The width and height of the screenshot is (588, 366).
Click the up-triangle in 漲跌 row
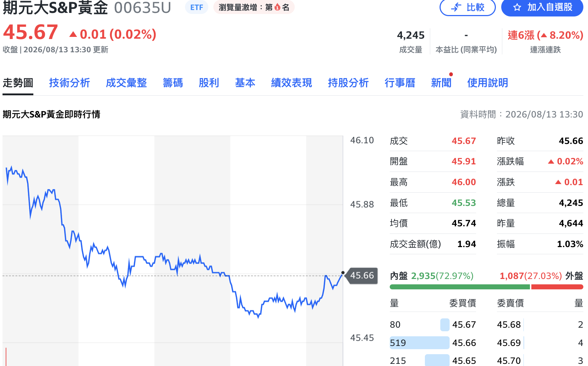(x=558, y=182)
